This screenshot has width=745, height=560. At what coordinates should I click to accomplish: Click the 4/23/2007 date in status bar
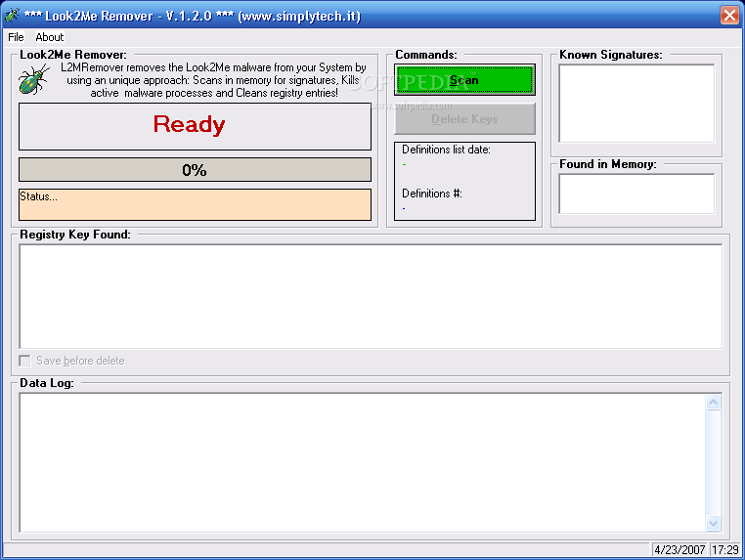(679, 549)
